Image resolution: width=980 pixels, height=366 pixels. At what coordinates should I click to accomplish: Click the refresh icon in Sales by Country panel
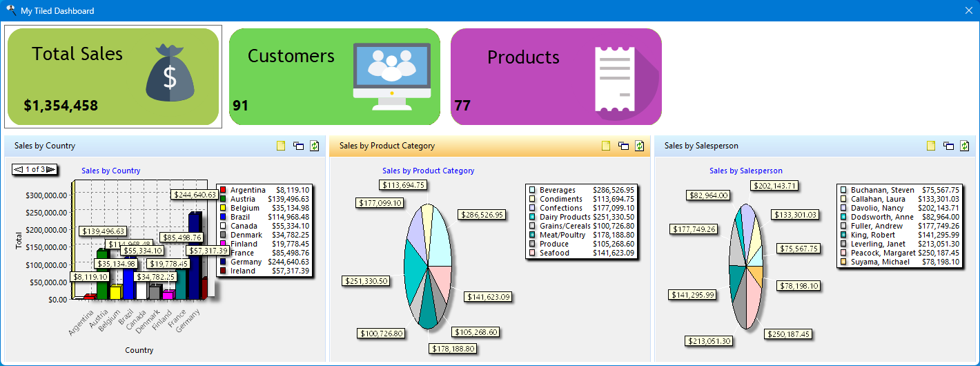point(315,146)
